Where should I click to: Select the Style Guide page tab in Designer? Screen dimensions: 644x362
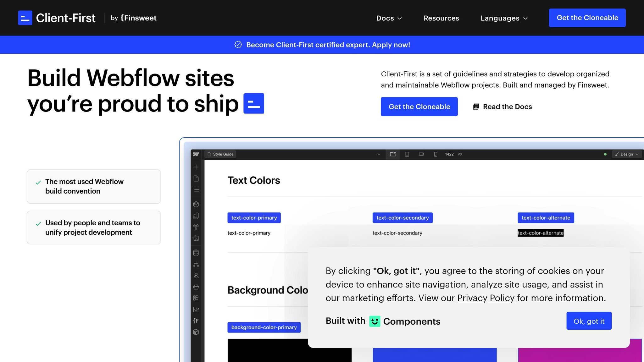click(x=220, y=154)
